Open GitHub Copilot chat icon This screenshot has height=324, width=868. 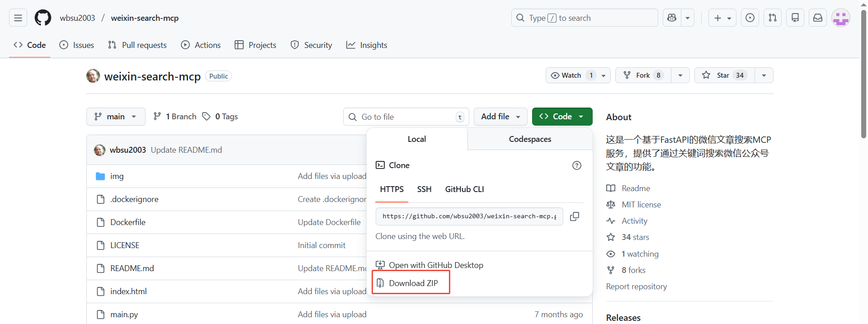(x=672, y=18)
